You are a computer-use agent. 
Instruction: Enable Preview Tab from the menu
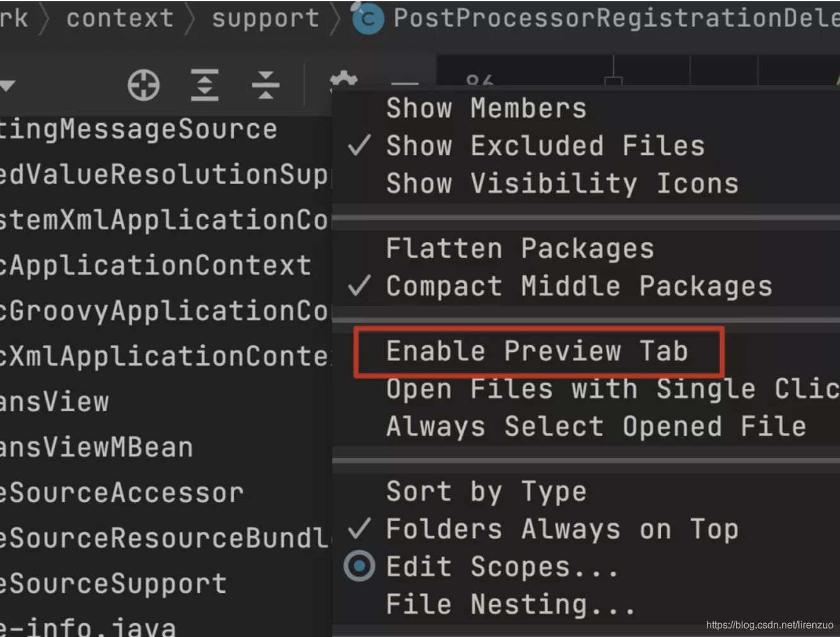pyautogui.click(x=537, y=351)
